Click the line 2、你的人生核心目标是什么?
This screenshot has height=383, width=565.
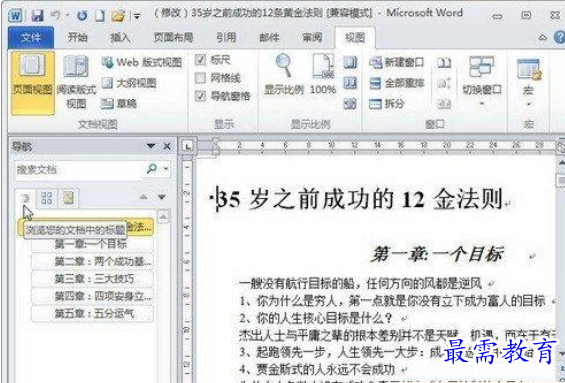click(x=316, y=318)
